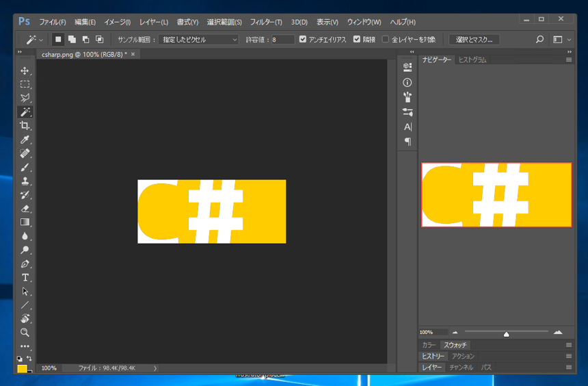Select the Gradient tool
The image size is (588, 386).
point(25,222)
